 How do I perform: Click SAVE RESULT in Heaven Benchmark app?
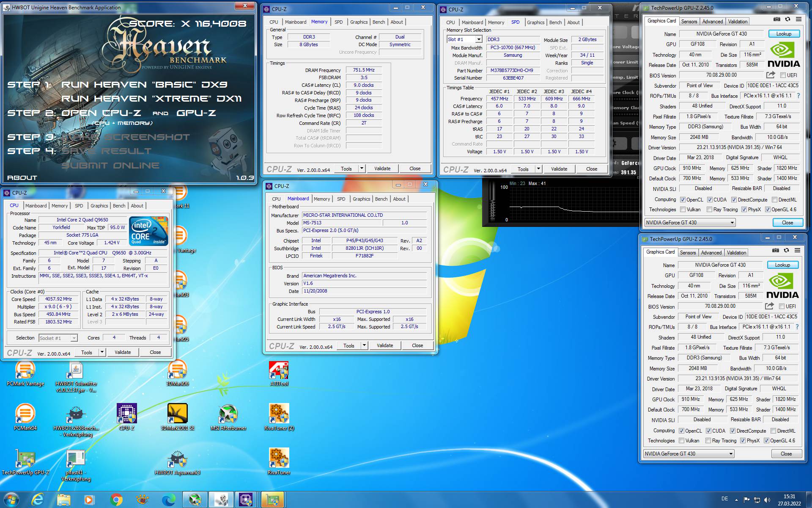point(107,151)
